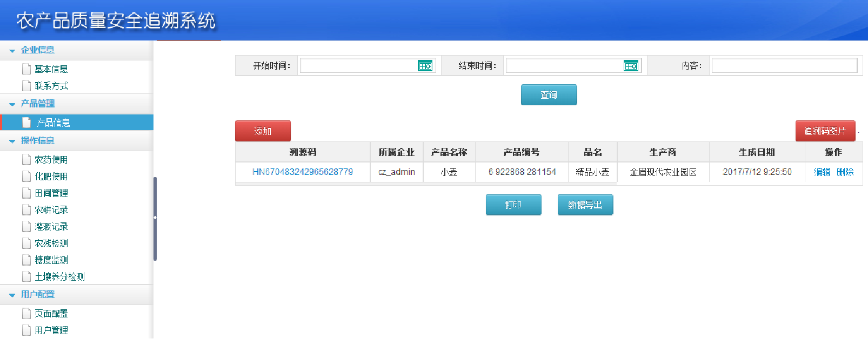Screen dimensions: 868x339
Task: Click the page icon beside 农药使用
Action: 26,160
